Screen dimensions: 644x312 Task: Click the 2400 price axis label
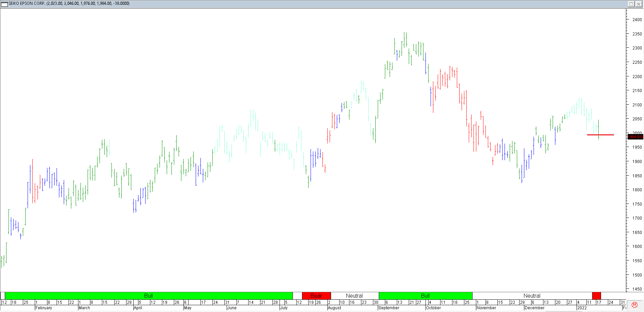637,20
